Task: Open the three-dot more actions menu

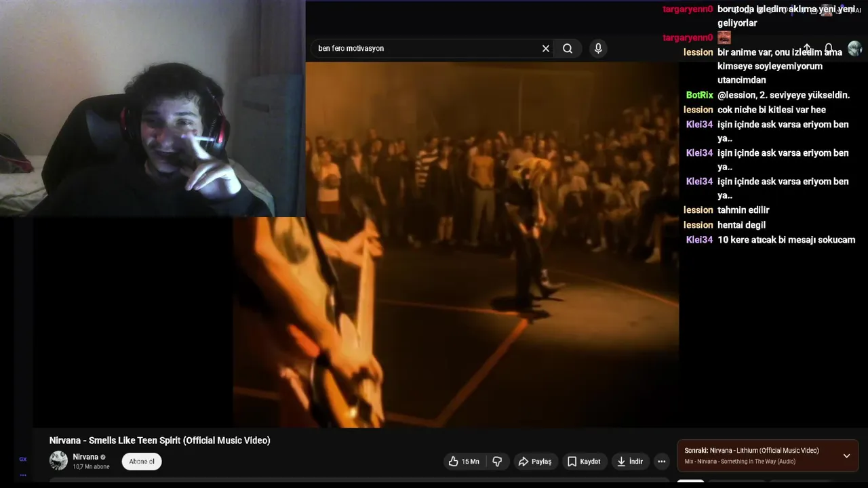Action: (661, 462)
